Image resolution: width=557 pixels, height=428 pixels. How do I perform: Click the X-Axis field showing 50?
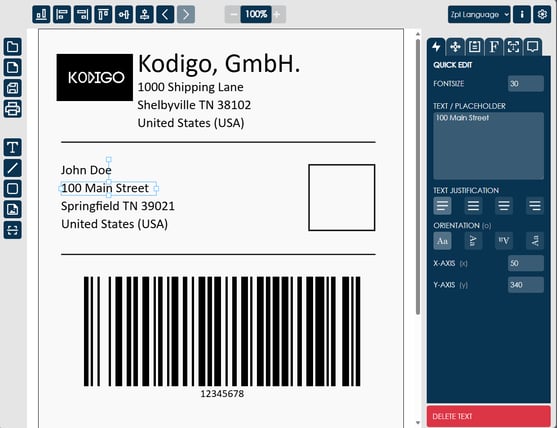[526, 263]
